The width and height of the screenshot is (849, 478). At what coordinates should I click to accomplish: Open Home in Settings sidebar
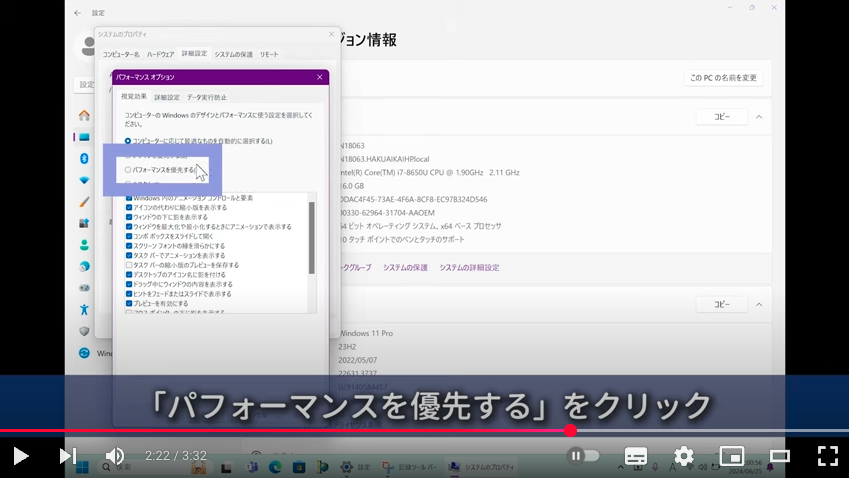pyautogui.click(x=84, y=115)
